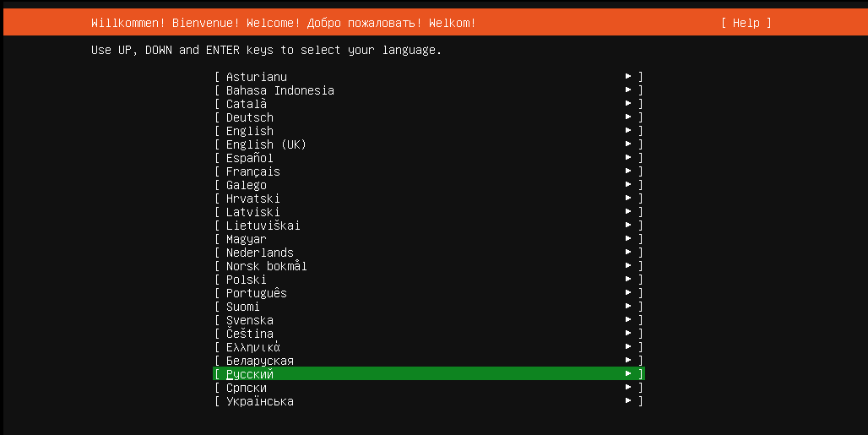Click the arrow next to Ελληνικά
Screen dimensions: 868x435
[x=628, y=347]
